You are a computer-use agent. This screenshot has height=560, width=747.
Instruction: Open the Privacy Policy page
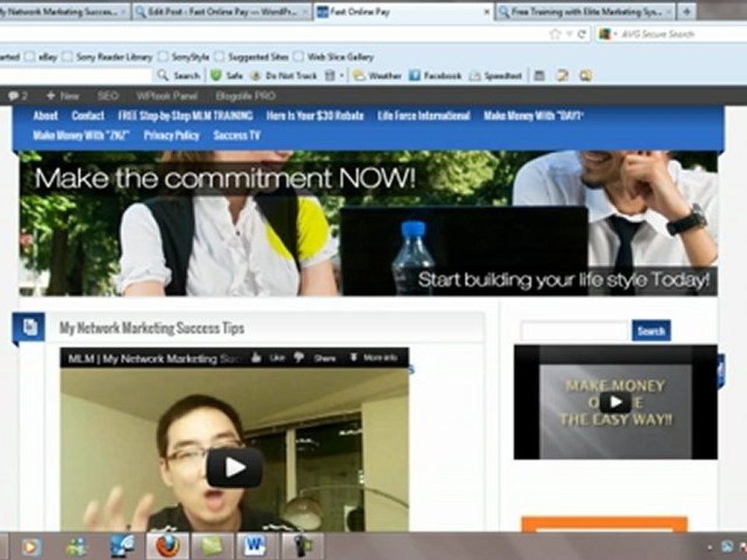tap(171, 135)
